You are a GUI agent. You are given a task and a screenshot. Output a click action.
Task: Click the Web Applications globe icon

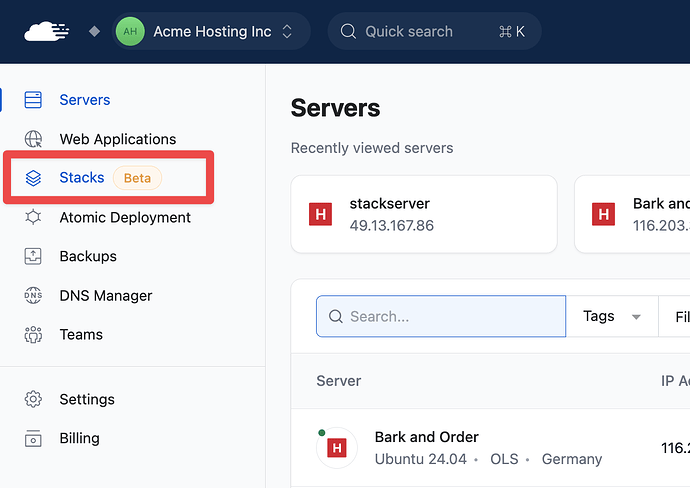pos(33,139)
